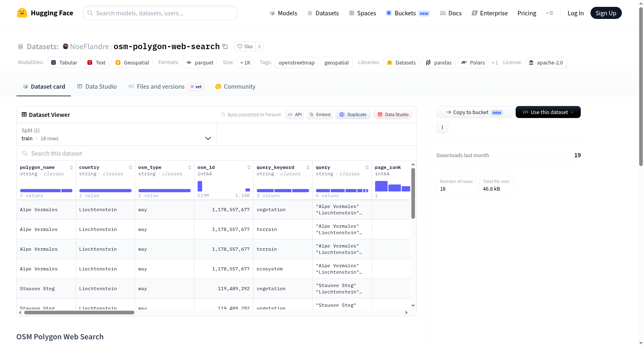The image size is (644, 347).
Task: Click the like count '0'
Action: (x=259, y=46)
